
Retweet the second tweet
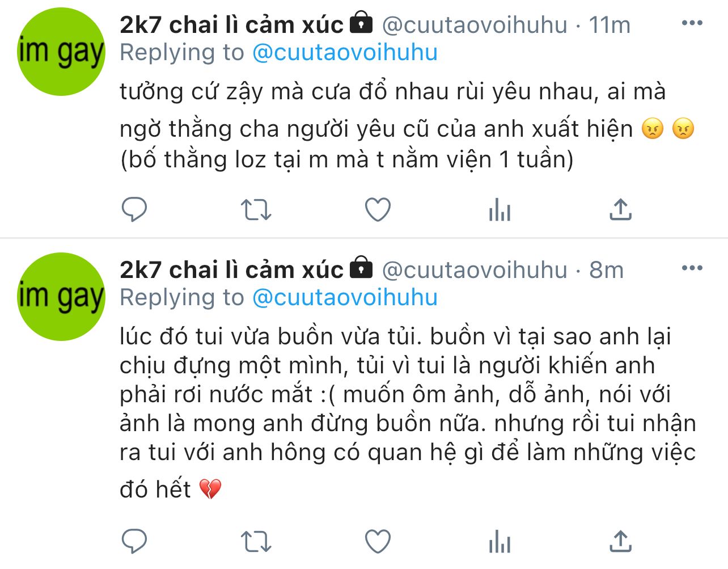(x=256, y=541)
